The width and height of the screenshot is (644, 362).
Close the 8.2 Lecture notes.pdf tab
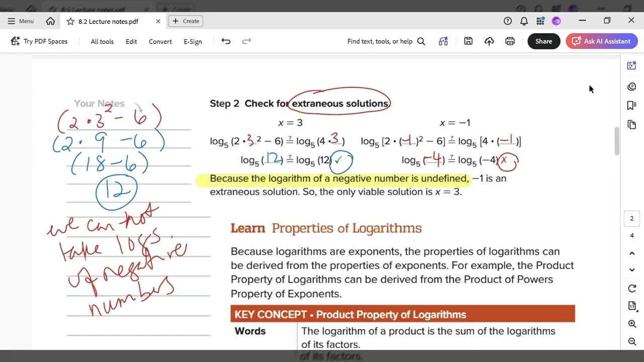click(x=158, y=21)
